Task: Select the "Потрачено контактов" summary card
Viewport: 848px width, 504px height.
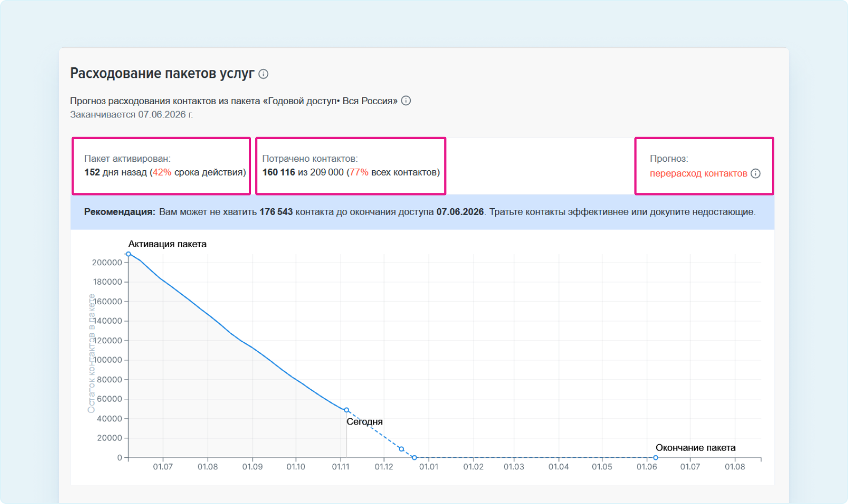Action: click(350, 166)
